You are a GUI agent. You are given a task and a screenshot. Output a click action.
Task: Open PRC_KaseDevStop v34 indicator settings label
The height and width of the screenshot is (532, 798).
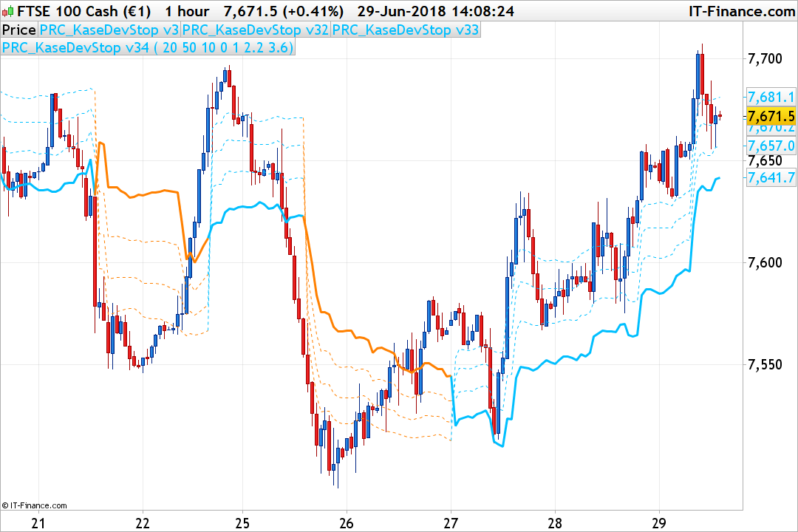point(148,48)
